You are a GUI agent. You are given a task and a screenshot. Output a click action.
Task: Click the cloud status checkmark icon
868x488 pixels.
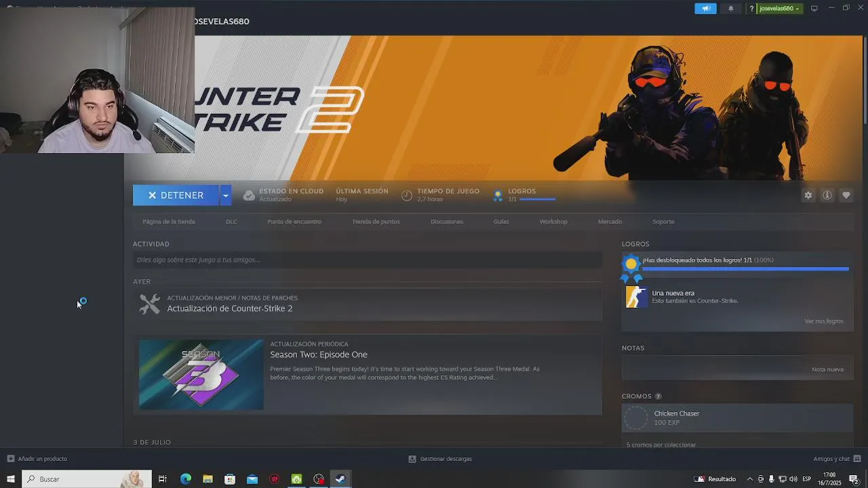(x=249, y=195)
